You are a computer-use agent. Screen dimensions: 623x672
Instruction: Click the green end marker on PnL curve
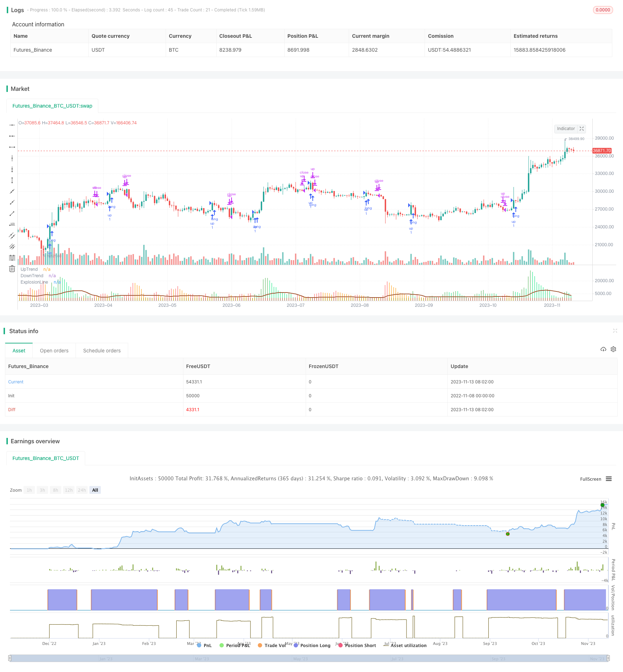click(602, 505)
